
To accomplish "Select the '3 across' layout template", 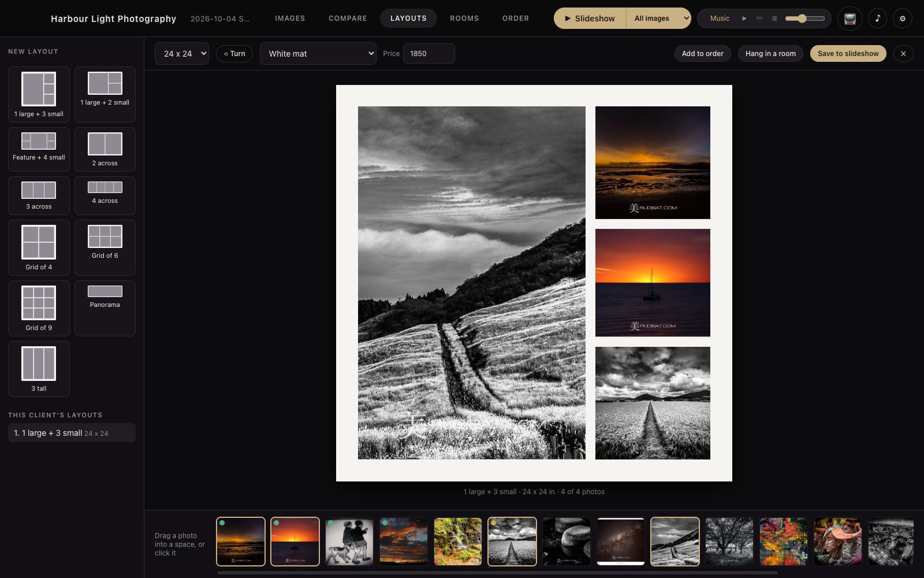I will point(39,195).
